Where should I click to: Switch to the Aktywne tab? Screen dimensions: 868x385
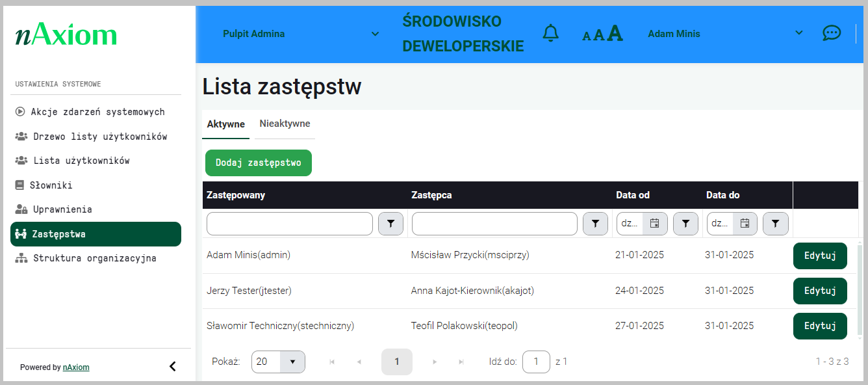click(x=225, y=124)
